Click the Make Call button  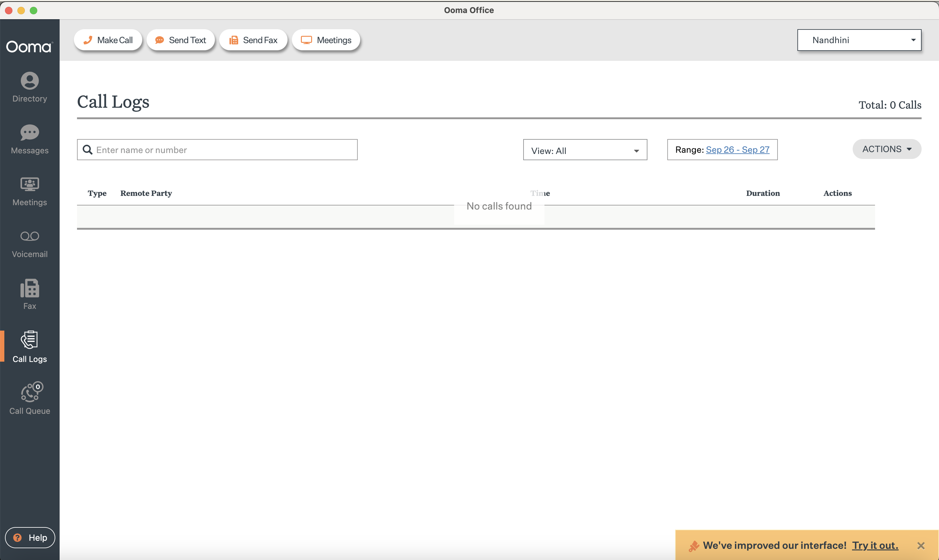(x=108, y=40)
